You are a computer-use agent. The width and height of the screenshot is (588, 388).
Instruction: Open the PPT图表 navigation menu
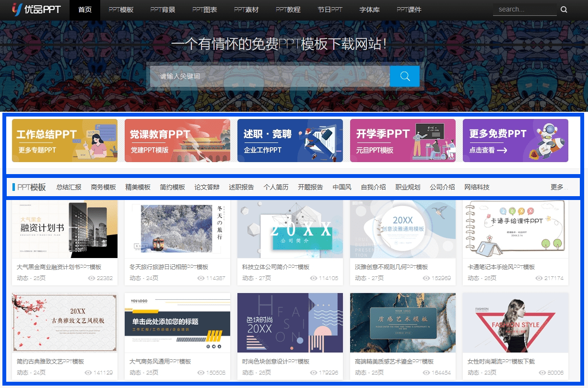tap(204, 10)
